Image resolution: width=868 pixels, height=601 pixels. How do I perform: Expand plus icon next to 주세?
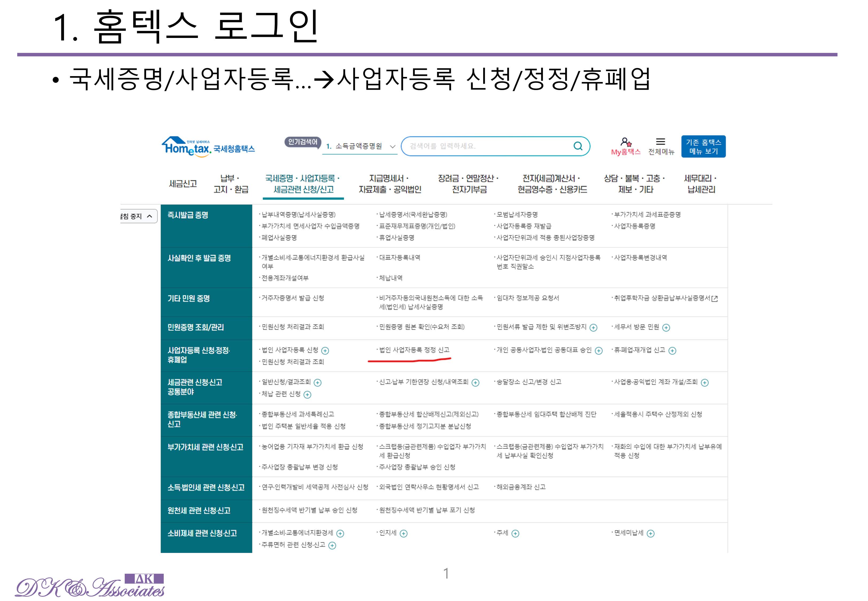515,534
